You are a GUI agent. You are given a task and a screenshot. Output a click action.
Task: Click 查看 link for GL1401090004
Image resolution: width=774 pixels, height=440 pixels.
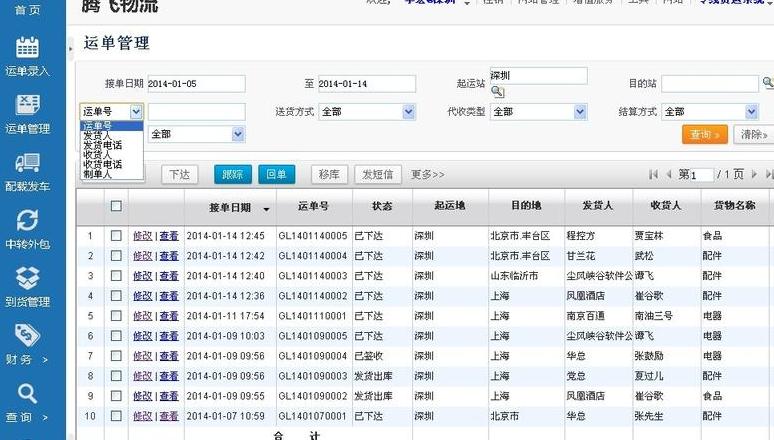(x=169, y=356)
